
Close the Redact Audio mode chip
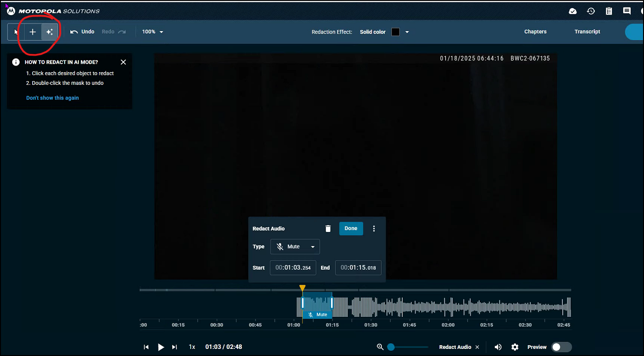tap(477, 347)
